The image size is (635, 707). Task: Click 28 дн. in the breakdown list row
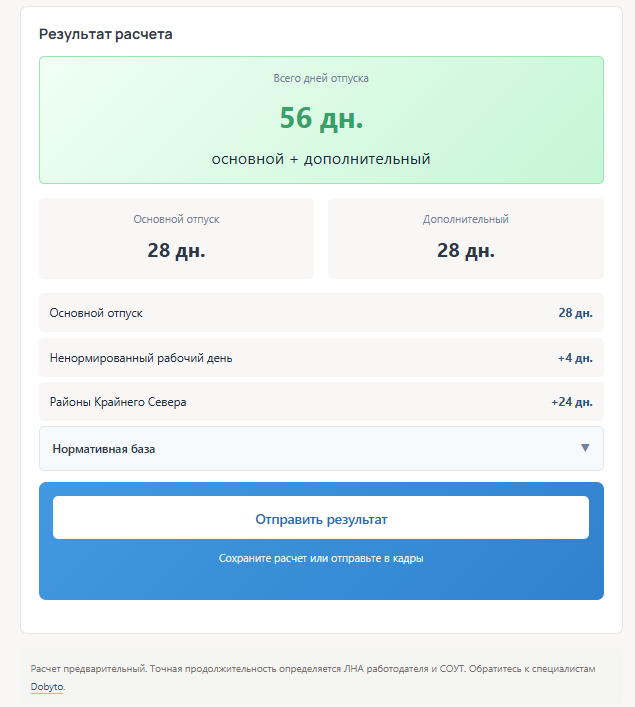click(x=575, y=313)
